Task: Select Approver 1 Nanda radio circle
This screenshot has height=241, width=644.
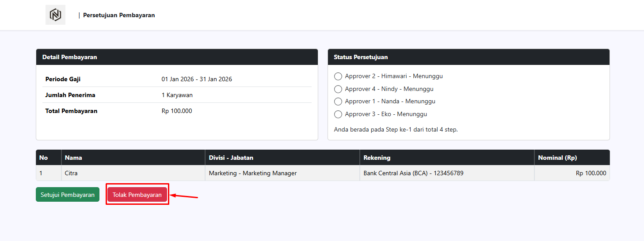Action: click(338, 102)
